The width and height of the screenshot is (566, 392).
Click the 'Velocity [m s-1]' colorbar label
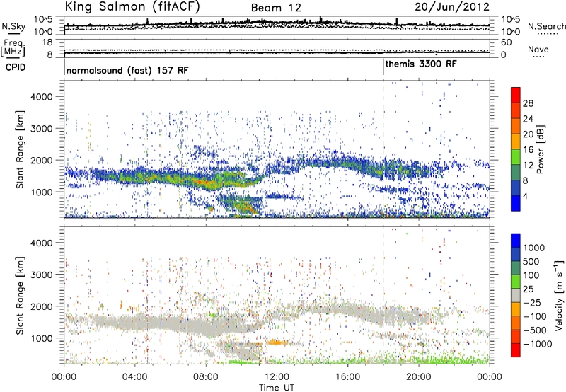point(559,295)
